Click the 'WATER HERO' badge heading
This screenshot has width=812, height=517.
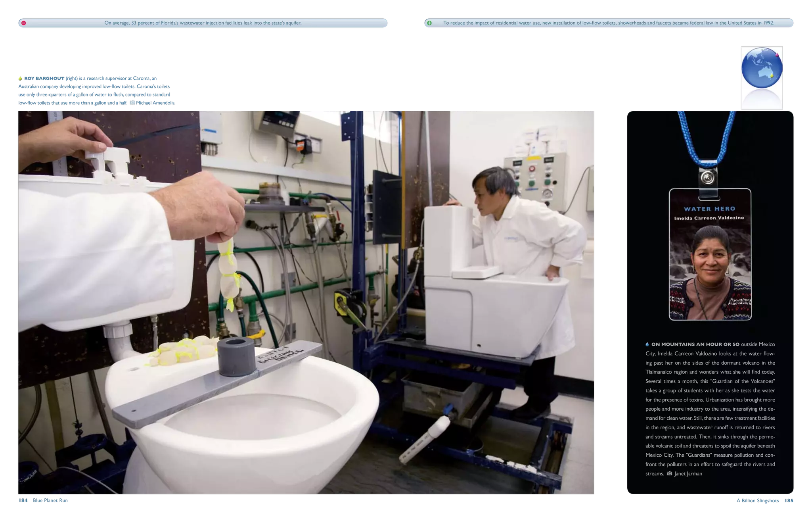click(x=709, y=209)
